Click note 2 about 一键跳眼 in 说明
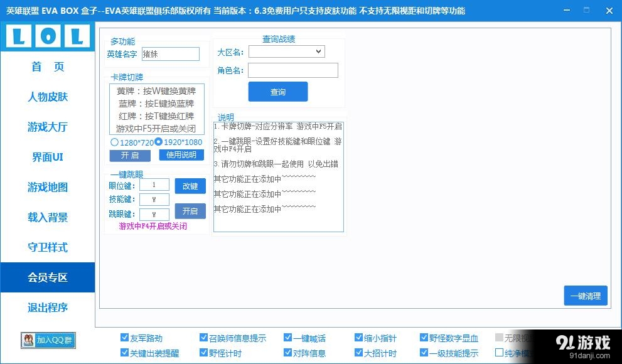The image size is (622, 364). (277, 145)
